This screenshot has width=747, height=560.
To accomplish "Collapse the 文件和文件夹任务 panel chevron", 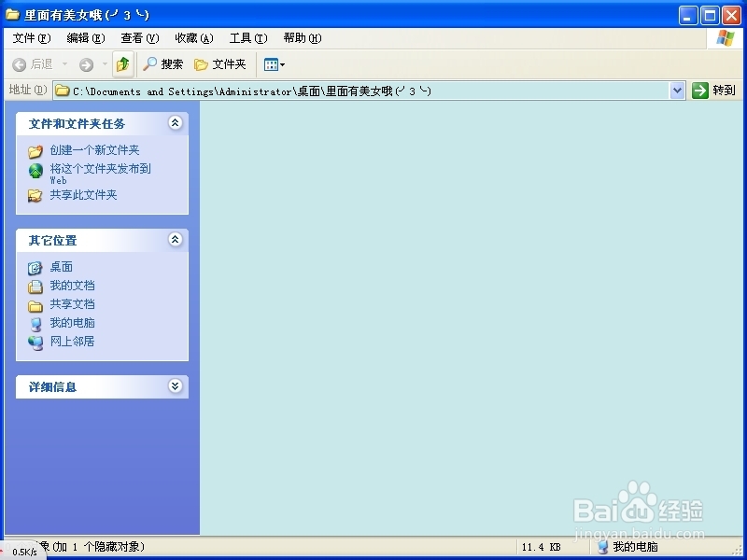I will coord(175,123).
